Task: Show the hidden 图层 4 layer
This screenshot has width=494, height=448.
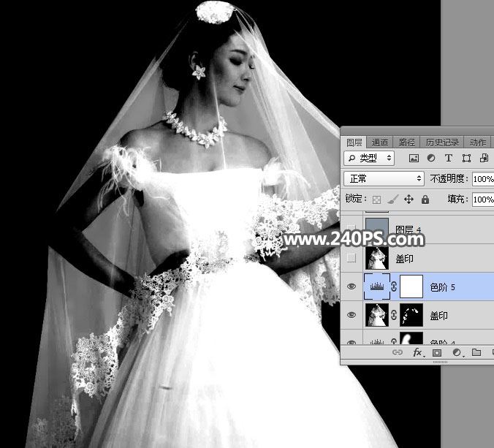Action: click(x=351, y=229)
